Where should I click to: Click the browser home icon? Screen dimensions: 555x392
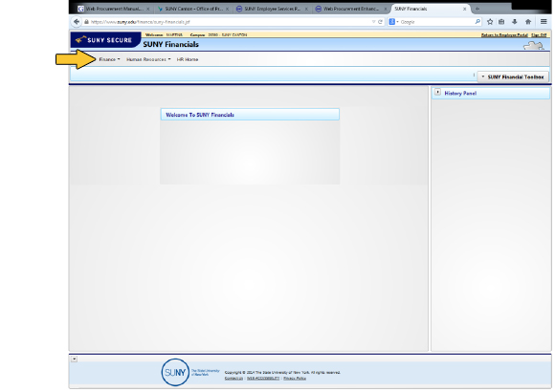tap(528, 22)
